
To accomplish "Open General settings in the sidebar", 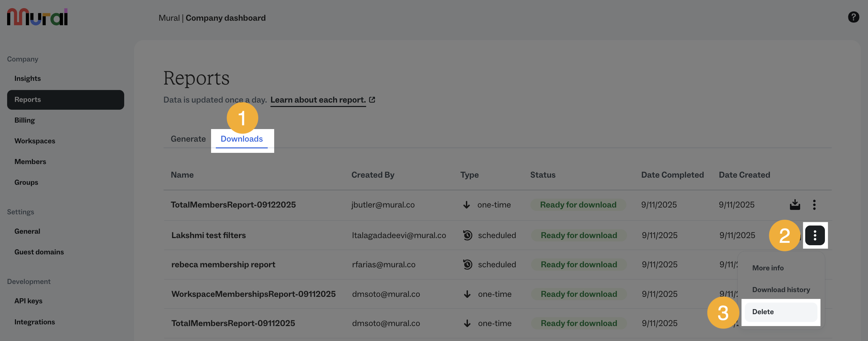I will pos(27,231).
